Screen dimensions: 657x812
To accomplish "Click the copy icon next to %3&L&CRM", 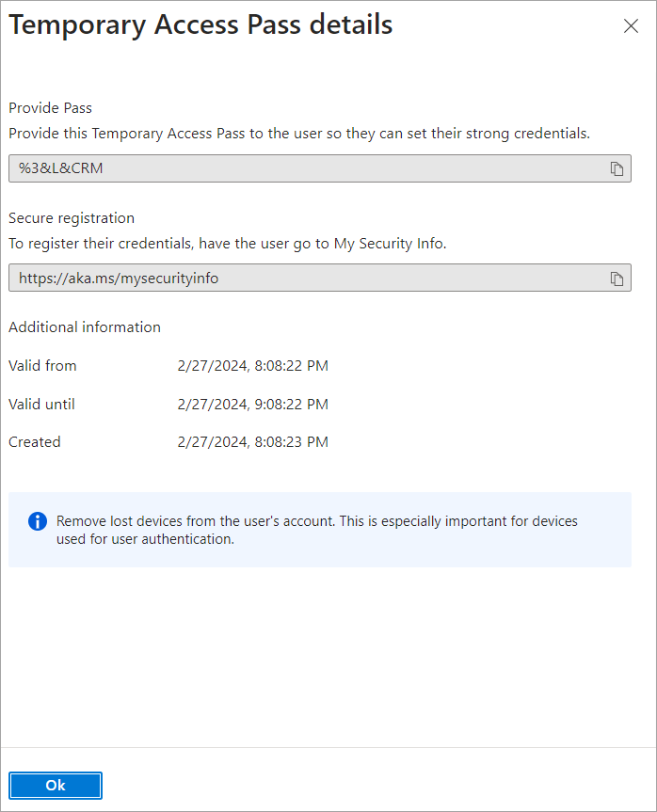I will tap(618, 168).
